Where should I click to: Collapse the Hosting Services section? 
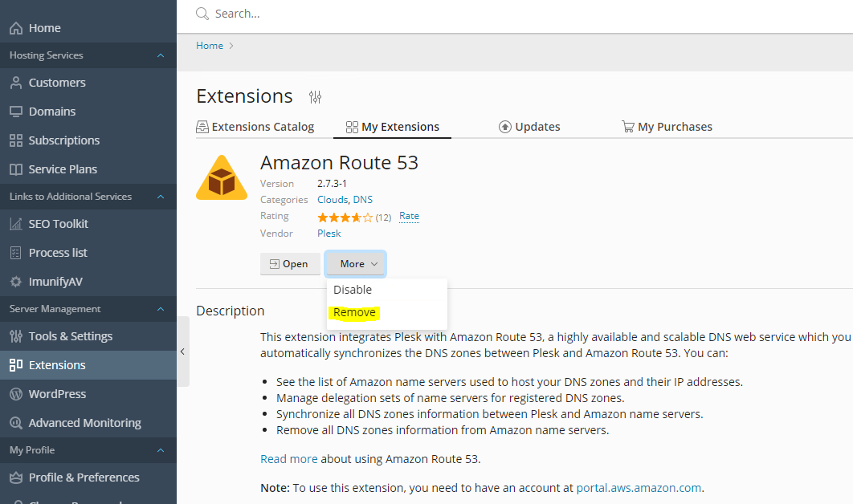pos(161,55)
